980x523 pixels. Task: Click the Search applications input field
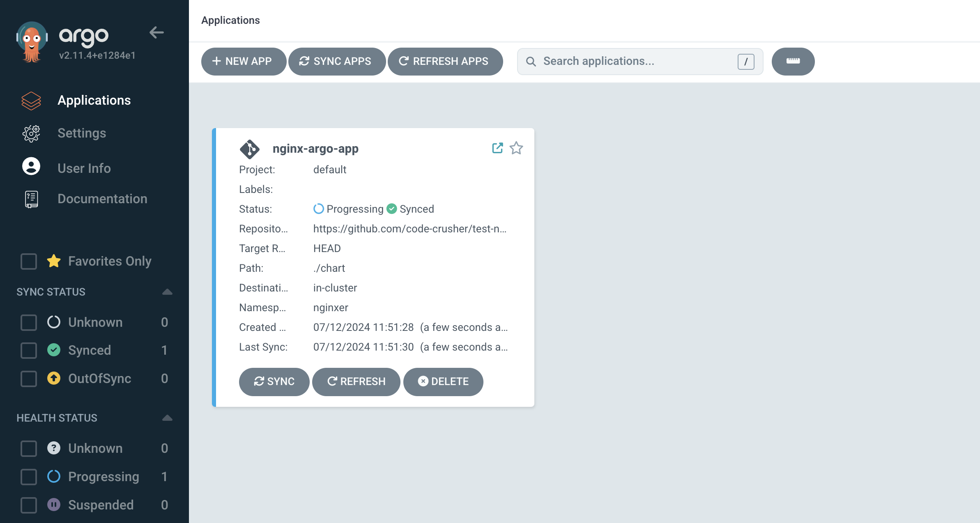pos(638,61)
